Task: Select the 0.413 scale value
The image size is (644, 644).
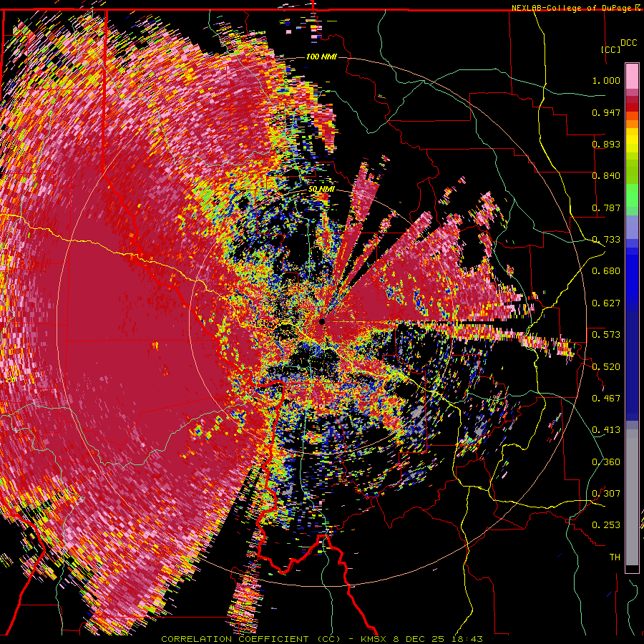Action: tap(606, 430)
